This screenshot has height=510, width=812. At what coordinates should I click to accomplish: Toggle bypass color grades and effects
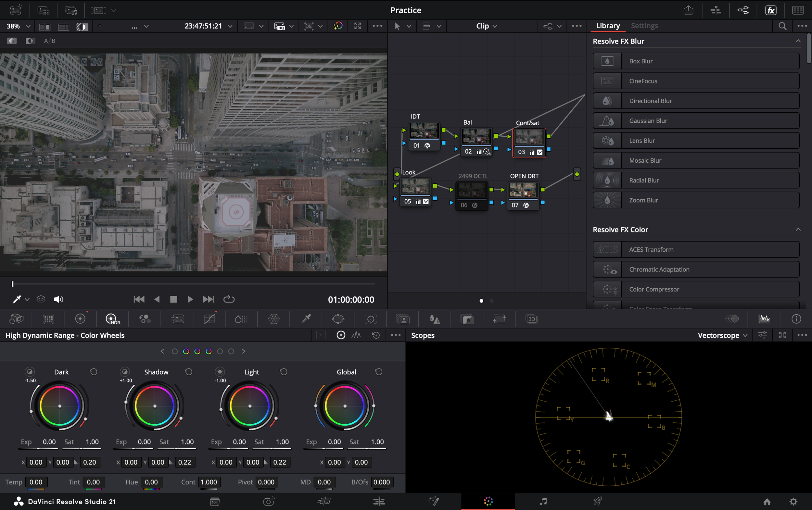tap(337, 26)
